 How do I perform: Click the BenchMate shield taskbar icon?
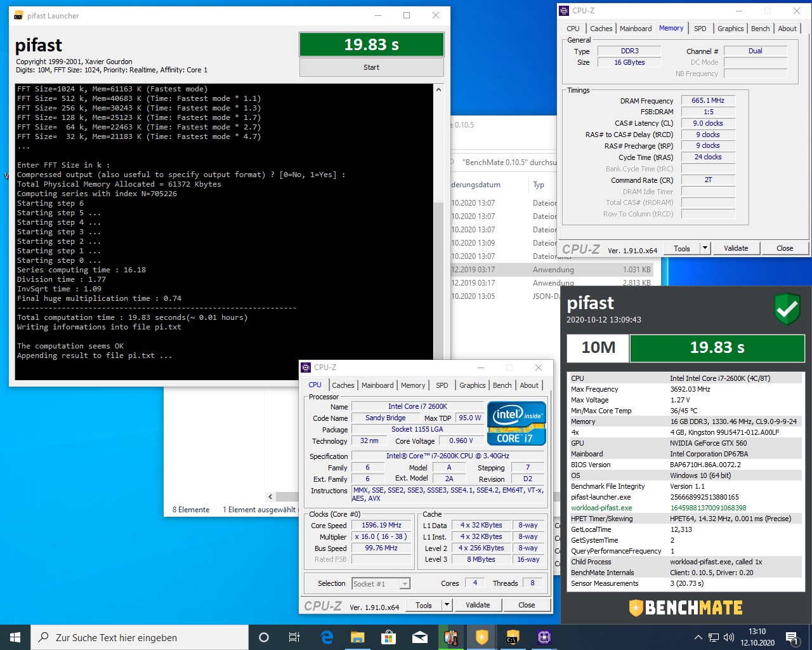(x=481, y=637)
